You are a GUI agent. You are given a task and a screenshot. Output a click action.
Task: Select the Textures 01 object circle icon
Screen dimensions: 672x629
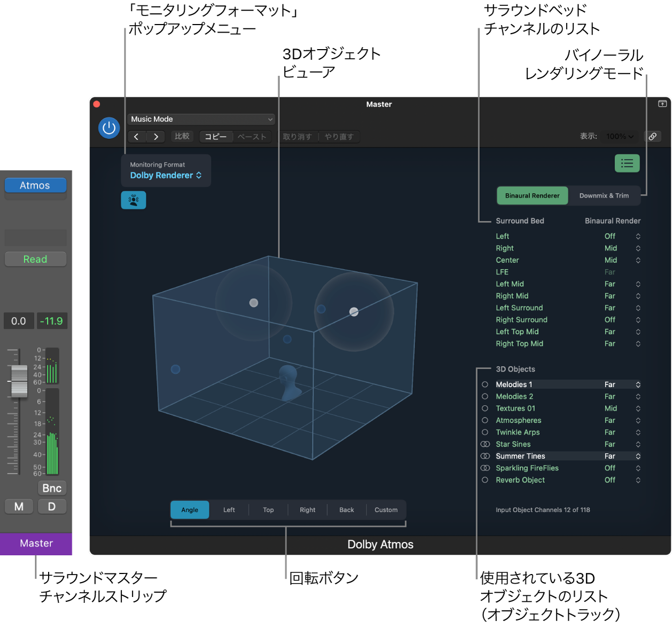pos(485,408)
